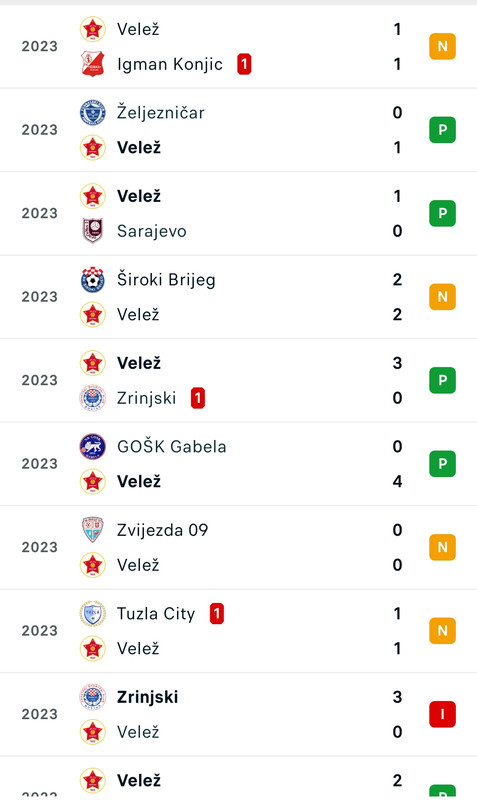Click the Velež star crest in Sarajevo match
The height and width of the screenshot is (800, 477).
pyautogui.click(x=93, y=196)
